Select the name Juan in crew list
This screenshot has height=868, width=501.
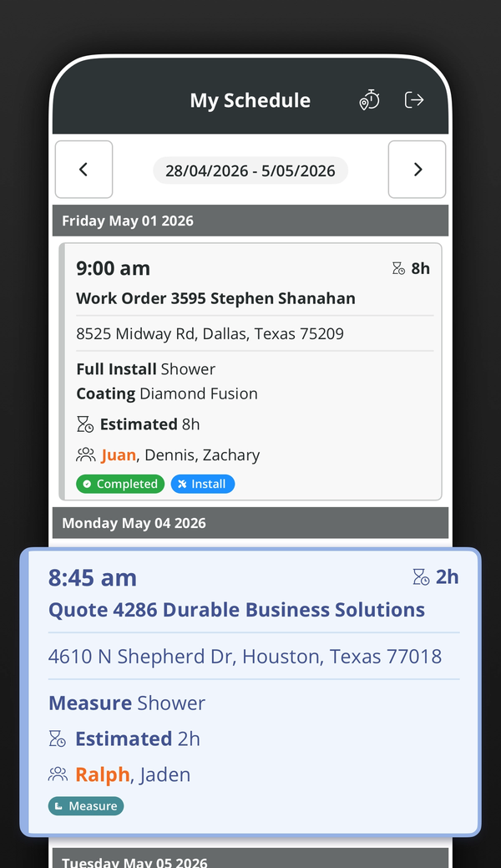(x=119, y=455)
